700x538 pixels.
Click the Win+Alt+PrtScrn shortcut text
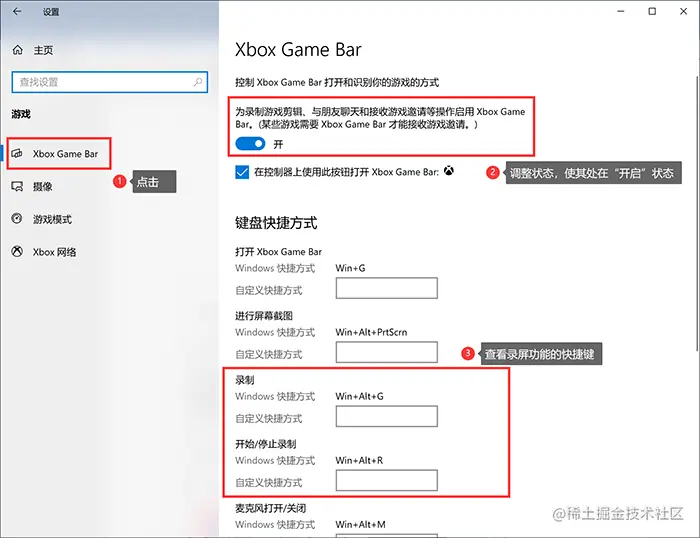(x=371, y=332)
